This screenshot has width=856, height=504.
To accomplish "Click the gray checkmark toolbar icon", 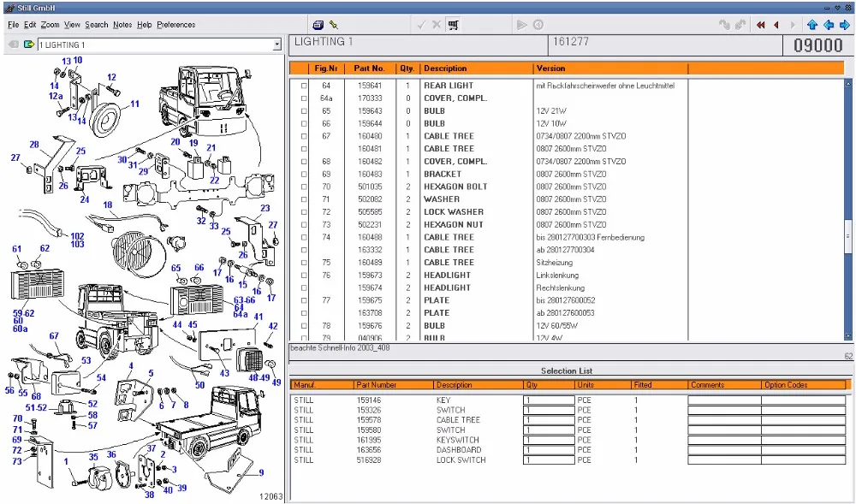I will pyautogui.click(x=421, y=25).
